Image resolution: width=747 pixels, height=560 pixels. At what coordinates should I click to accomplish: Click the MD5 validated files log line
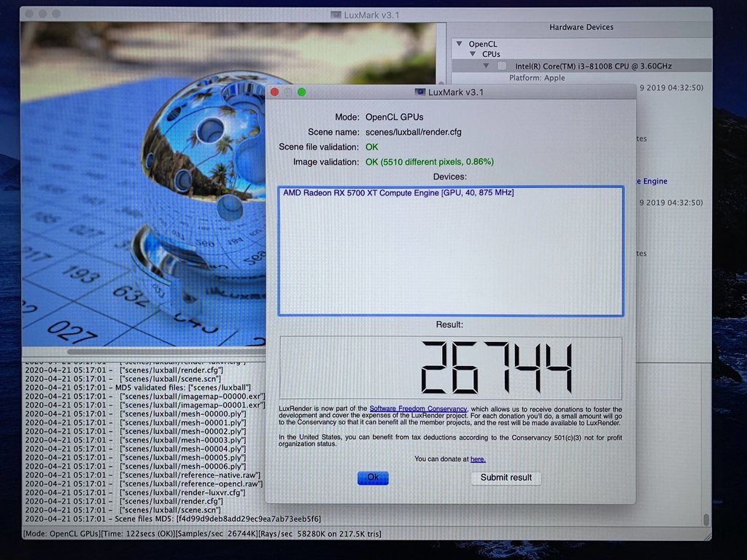[138, 388]
